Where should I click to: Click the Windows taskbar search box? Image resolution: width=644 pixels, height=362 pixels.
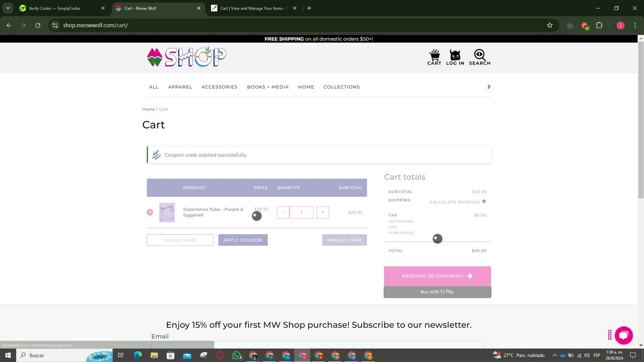tap(64, 355)
